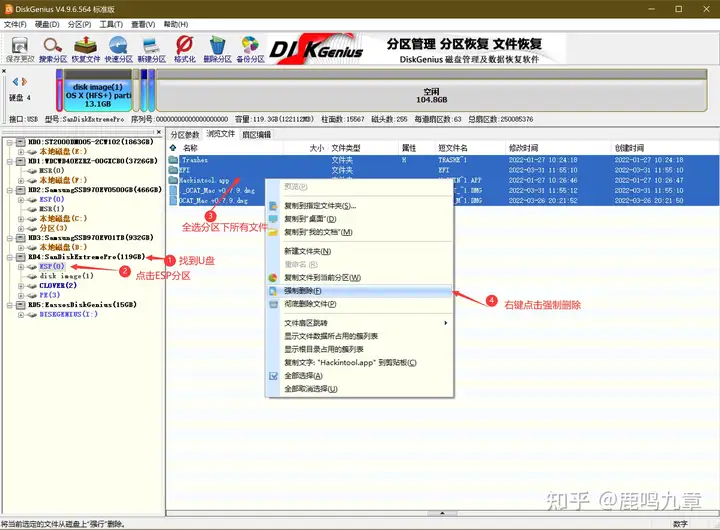The height and width of the screenshot is (530, 720).
Task: Click the 复制到指定文件夹 menu icon
Action: [273, 206]
